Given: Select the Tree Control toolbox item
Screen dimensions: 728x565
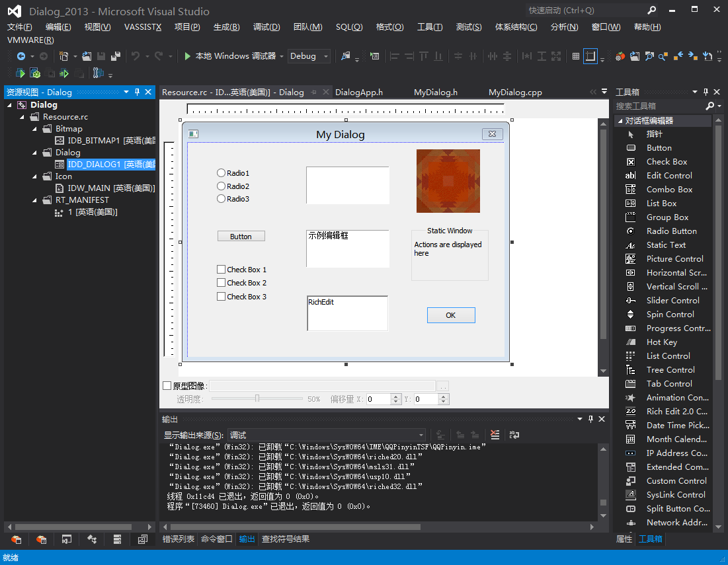Looking at the screenshot, I should (670, 370).
